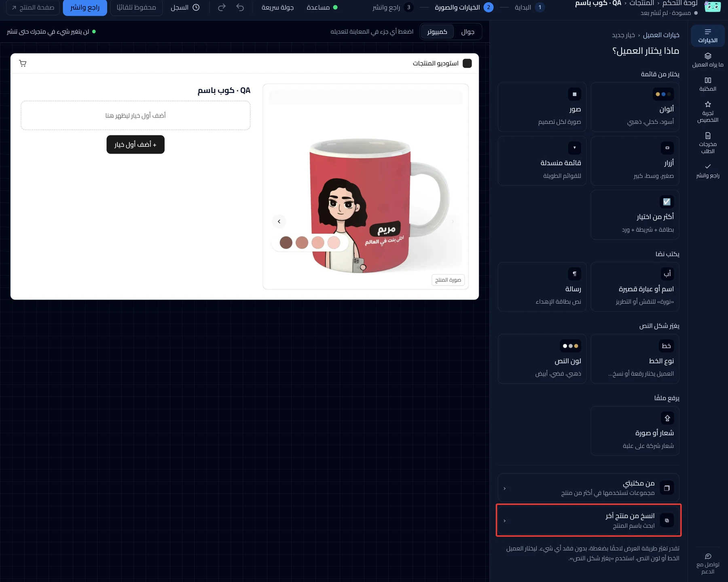Open مخرجات الطلب document icon
The width and height of the screenshot is (728, 582).
pyautogui.click(x=708, y=143)
